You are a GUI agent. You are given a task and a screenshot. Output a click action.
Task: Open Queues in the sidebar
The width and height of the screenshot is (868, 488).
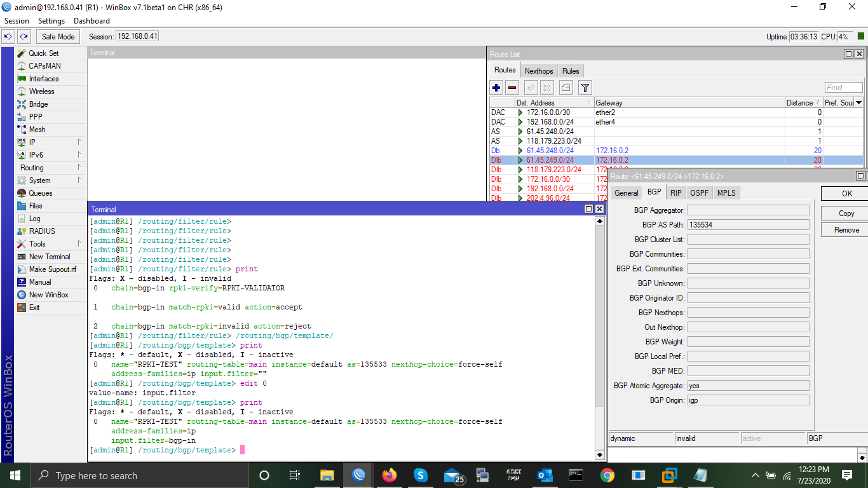pyautogui.click(x=51, y=193)
